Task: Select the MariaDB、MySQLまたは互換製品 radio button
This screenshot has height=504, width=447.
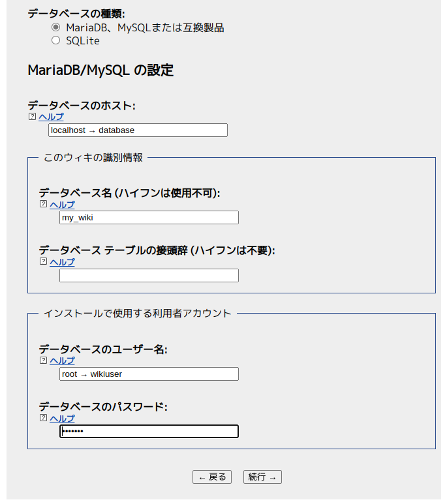Action: [x=55, y=27]
